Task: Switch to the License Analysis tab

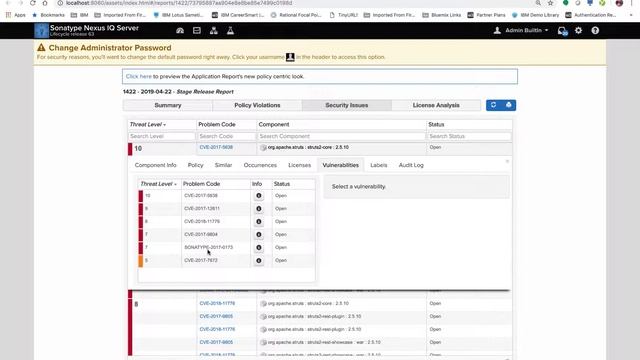Action: point(436,105)
